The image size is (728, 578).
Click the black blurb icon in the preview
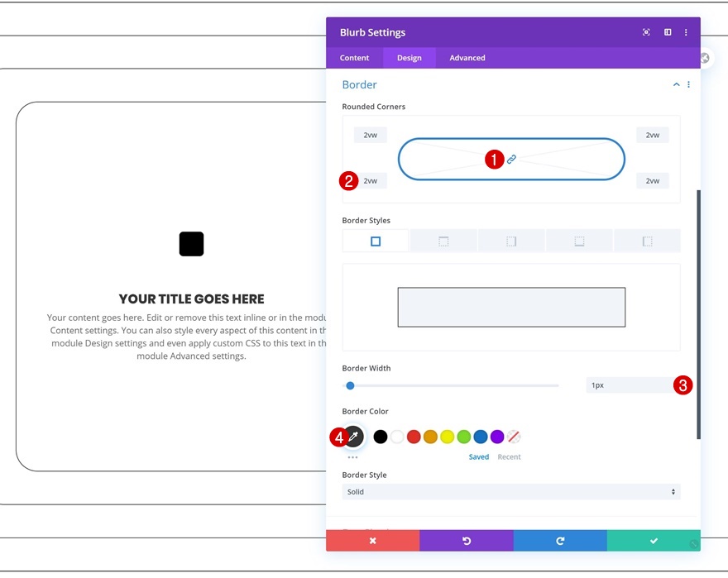[x=191, y=244]
